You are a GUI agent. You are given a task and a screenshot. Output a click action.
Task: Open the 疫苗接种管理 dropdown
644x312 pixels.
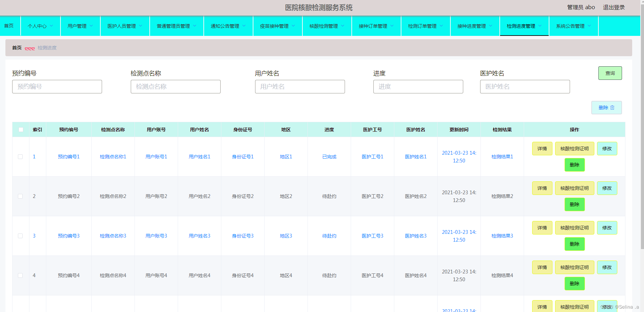[275, 26]
